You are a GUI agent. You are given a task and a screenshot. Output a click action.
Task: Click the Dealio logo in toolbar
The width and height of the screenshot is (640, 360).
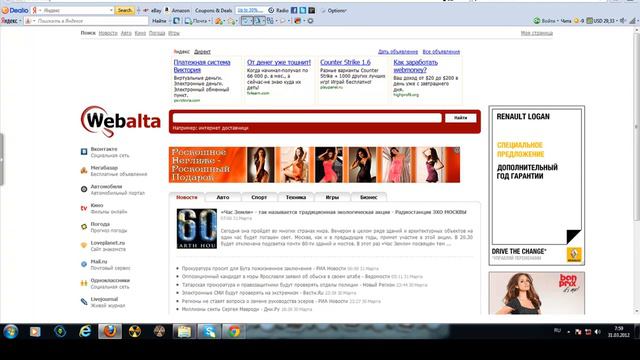[15, 10]
